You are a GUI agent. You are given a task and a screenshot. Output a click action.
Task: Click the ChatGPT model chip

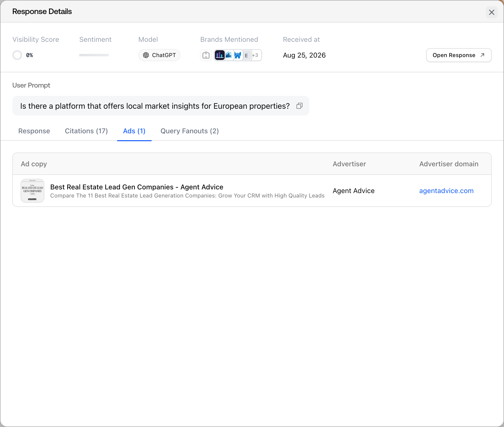click(159, 55)
